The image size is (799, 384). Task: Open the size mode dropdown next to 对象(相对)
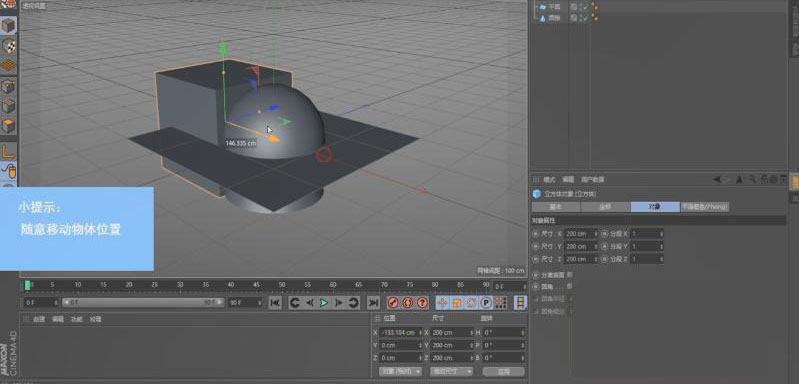click(x=451, y=371)
